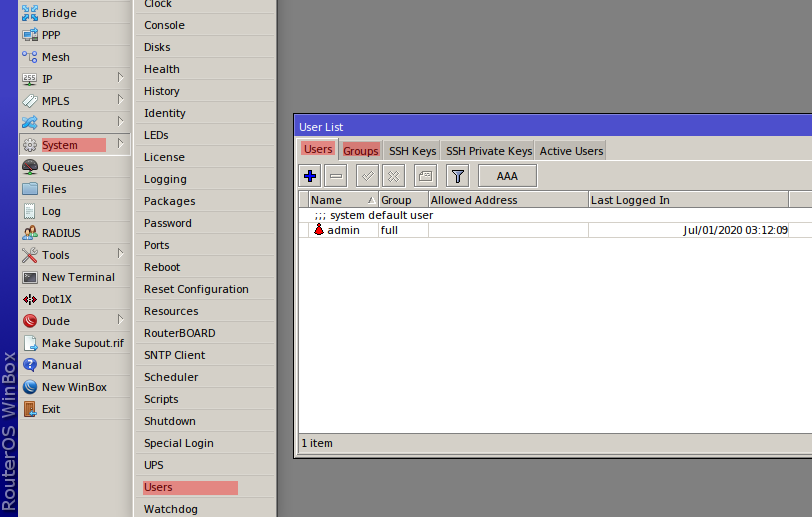Click the Mesh icon in sidebar
812x517 pixels.
[x=30, y=56]
